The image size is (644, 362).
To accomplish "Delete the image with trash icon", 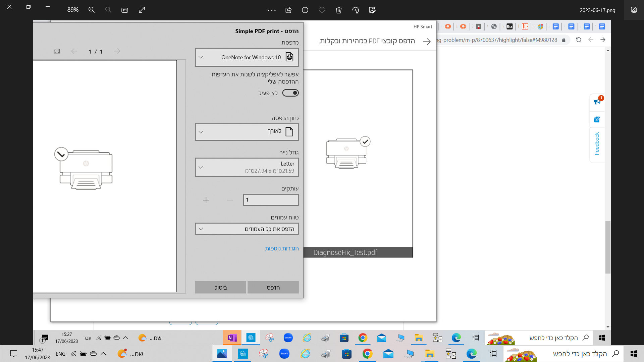I will (x=339, y=10).
